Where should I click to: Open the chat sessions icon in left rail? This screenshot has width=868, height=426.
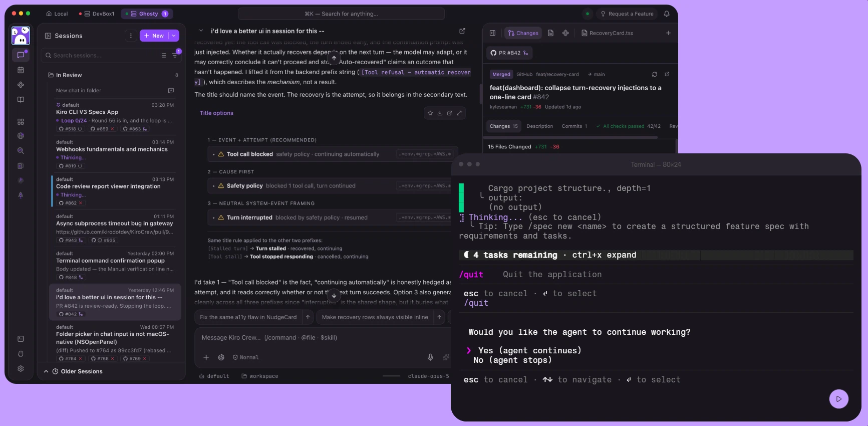(21, 55)
